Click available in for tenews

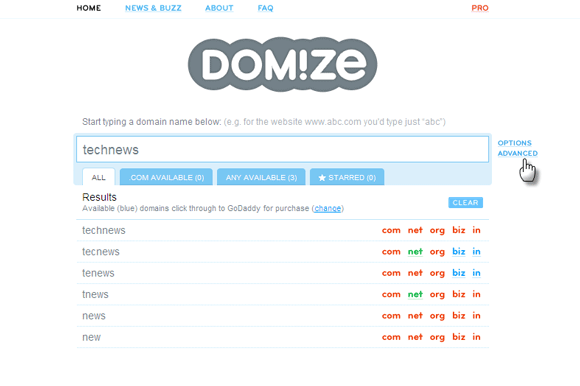click(x=476, y=273)
